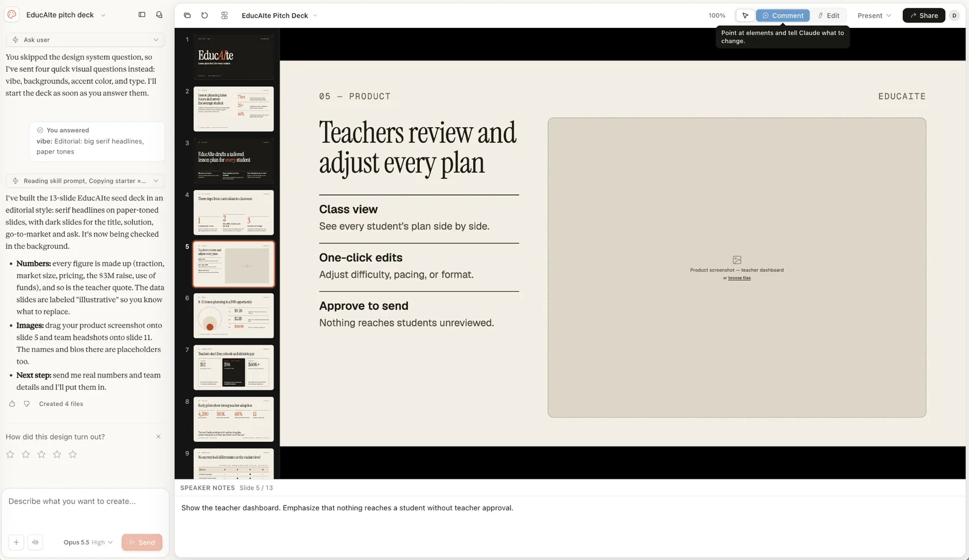This screenshot has height=560, width=969.
Task: Click the copy windows icon in toolbar
Action: point(187,16)
